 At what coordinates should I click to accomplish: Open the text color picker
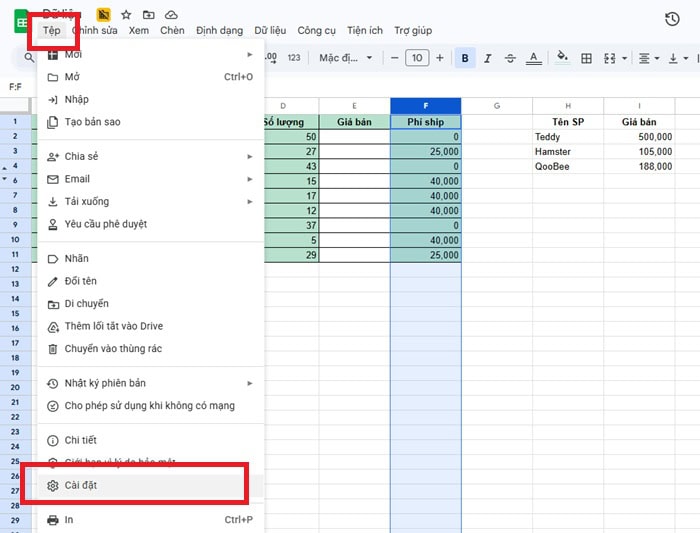click(533, 58)
